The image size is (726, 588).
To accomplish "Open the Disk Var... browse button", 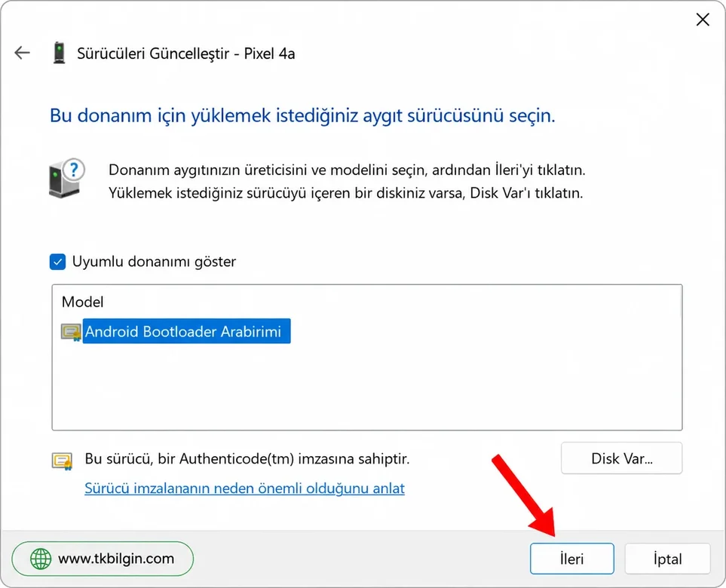I will click(621, 458).
